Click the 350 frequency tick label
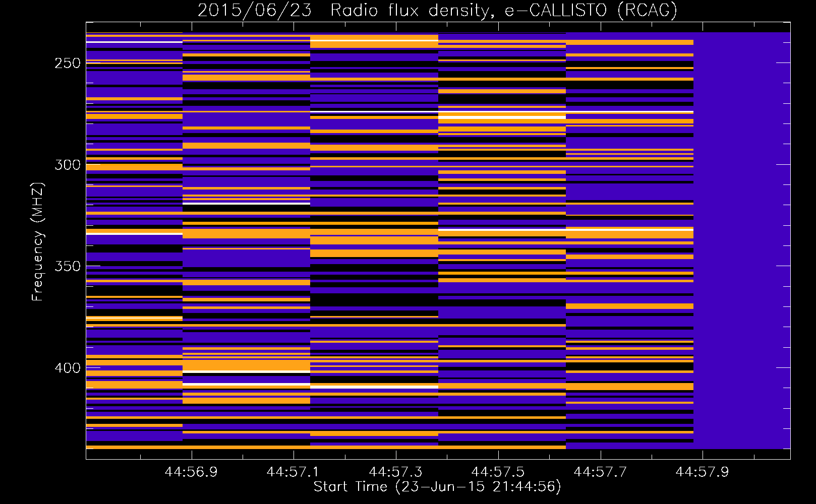 tap(68, 266)
